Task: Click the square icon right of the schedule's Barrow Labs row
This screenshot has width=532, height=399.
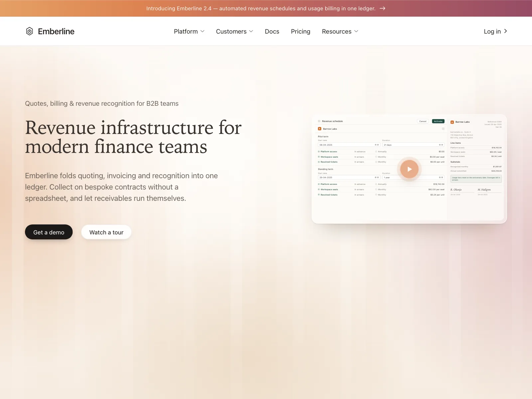Action: click(x=443, y=129)
